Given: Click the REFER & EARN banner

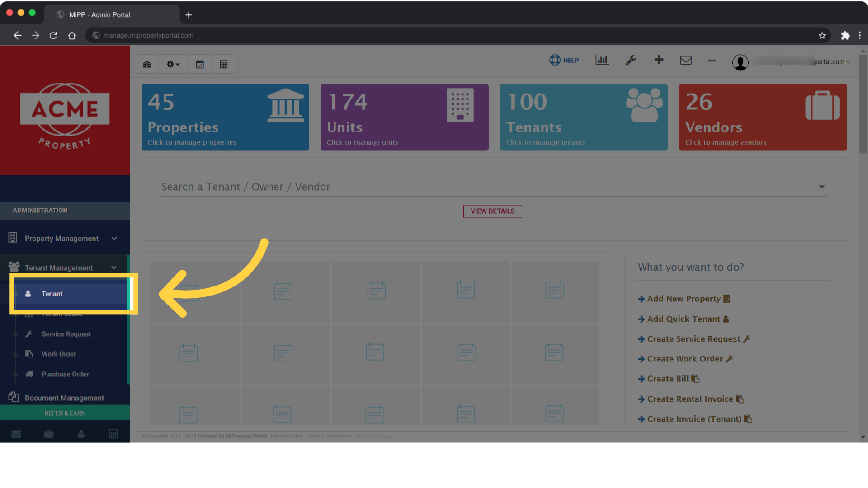Looking at the screenshot, I should (65, 413).
